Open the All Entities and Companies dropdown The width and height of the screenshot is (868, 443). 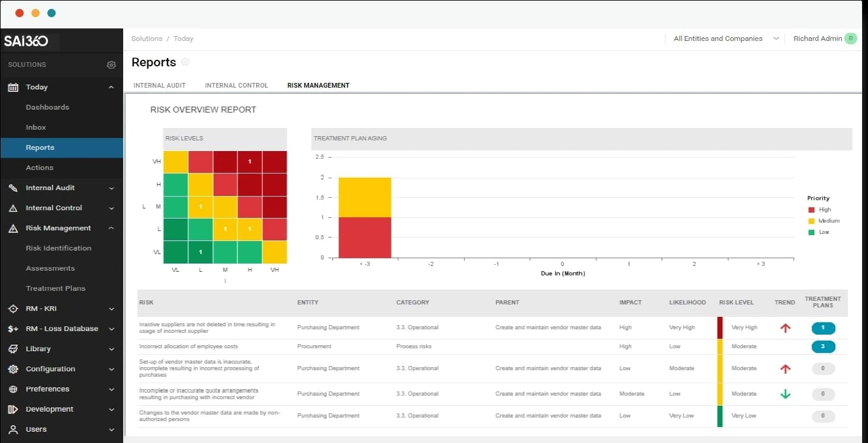(726, 38)
